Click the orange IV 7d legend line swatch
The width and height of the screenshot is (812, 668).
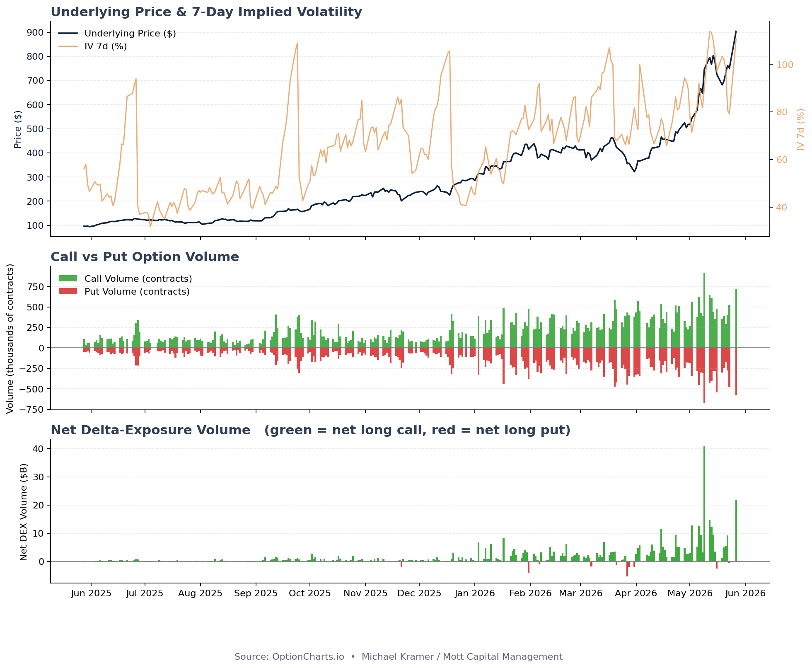coord(68,46)
